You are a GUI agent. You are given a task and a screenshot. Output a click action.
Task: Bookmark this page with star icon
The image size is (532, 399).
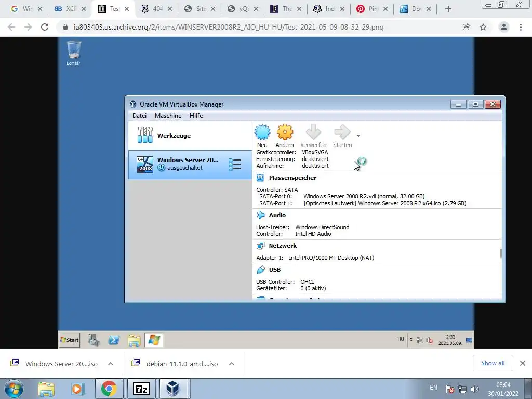coord(483,27)
